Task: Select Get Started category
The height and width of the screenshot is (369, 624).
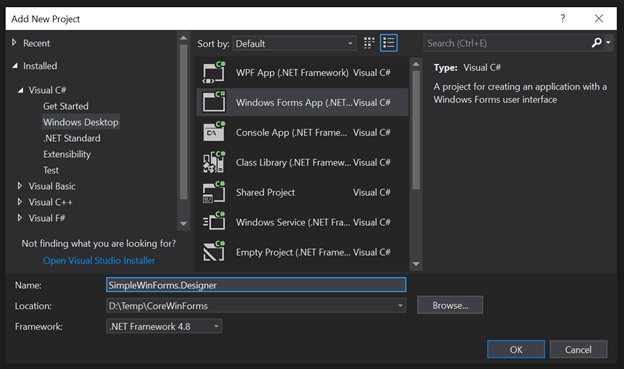Action: click(66, 106)
